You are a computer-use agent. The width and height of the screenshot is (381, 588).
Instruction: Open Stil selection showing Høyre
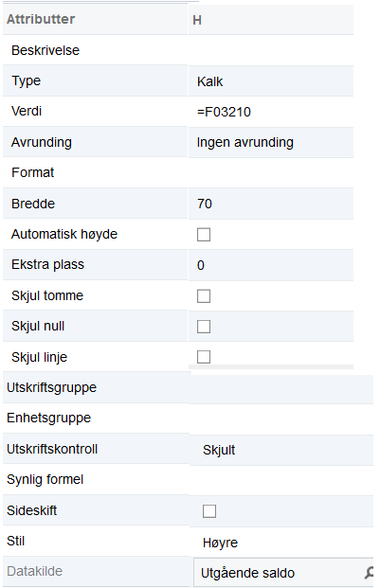pos(281,543)
